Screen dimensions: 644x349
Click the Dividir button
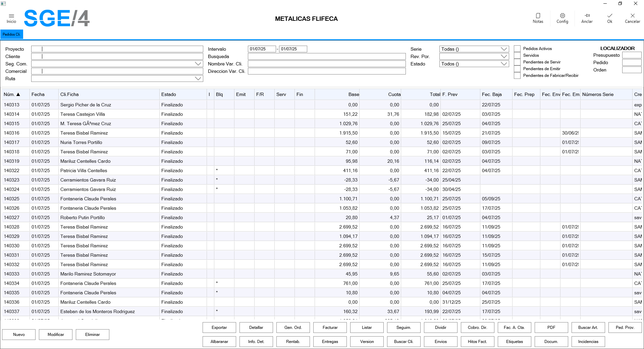441,328
